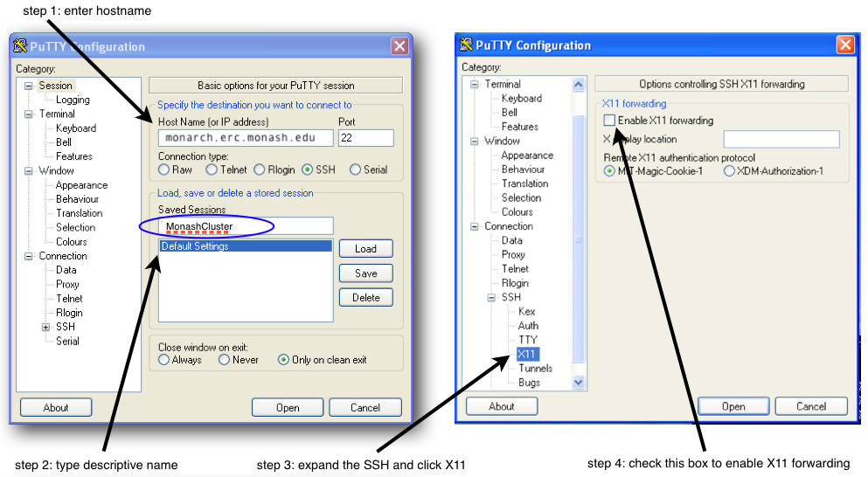Image resolution: width=868 pixels, height=477 pixels.
Task: Click Open in the left dialog
Action: (288, 408)
